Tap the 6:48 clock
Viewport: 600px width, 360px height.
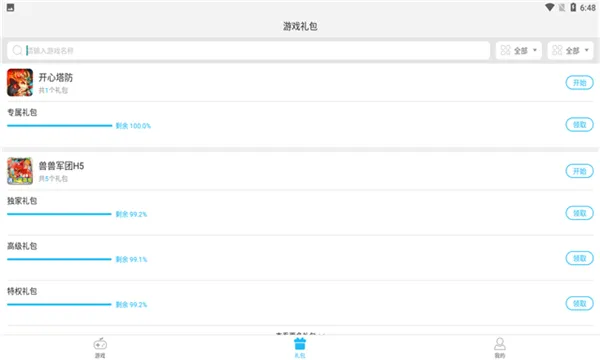pos(587,8)
